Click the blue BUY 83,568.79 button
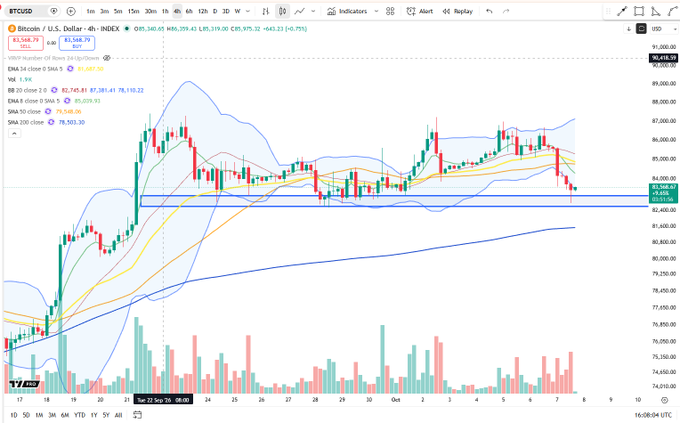The image size is (680, 423). tap(77, 43)
